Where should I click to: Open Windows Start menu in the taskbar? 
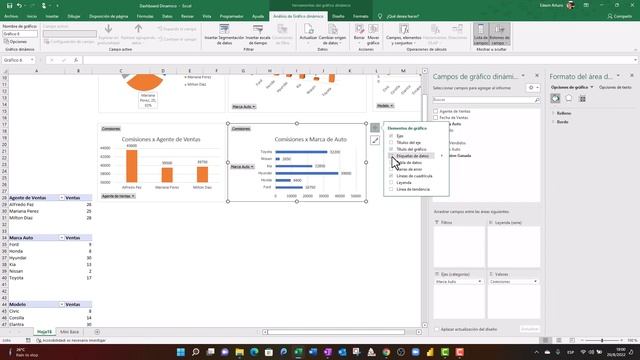pos(181,352)
